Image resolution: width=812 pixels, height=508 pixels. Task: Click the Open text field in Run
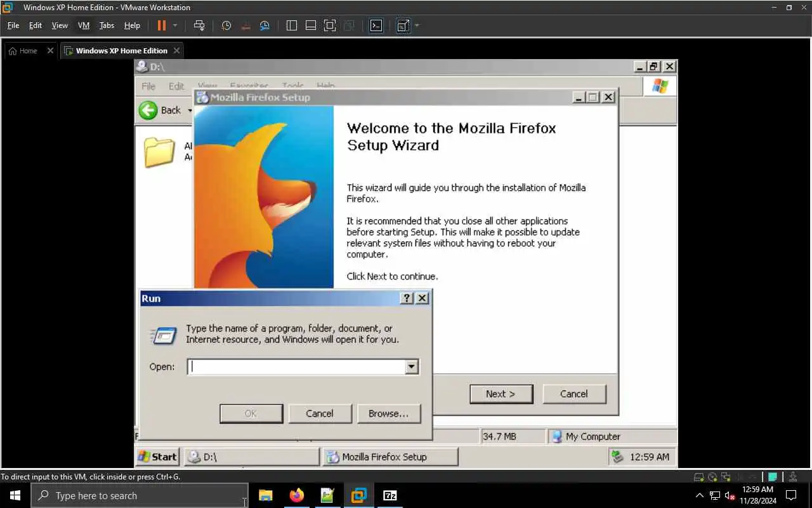296,366
